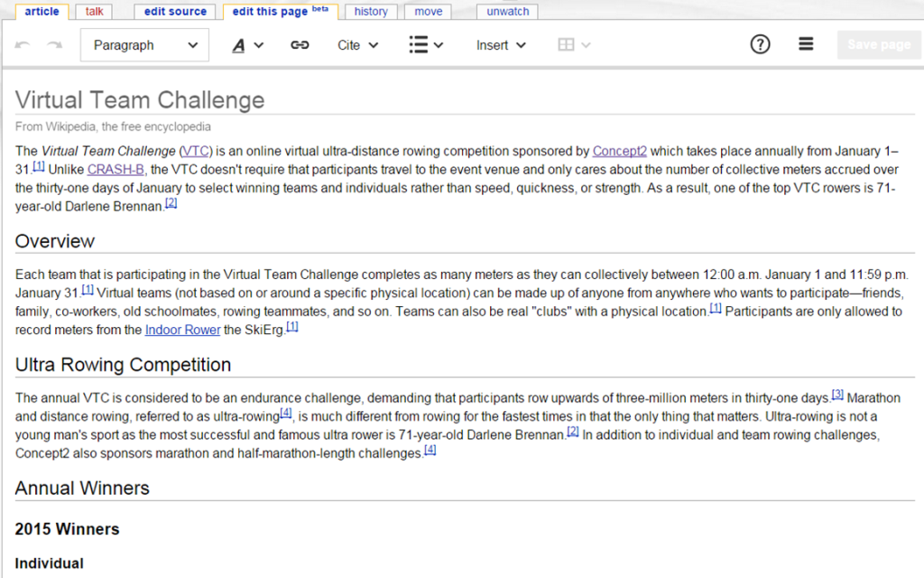Open the page options hamburger menu

806,43
